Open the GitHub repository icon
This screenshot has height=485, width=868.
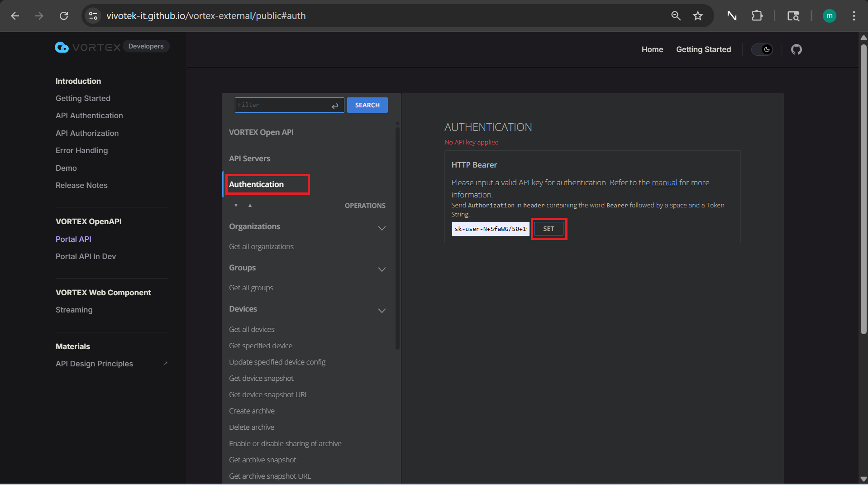click(x=796, y=49)
